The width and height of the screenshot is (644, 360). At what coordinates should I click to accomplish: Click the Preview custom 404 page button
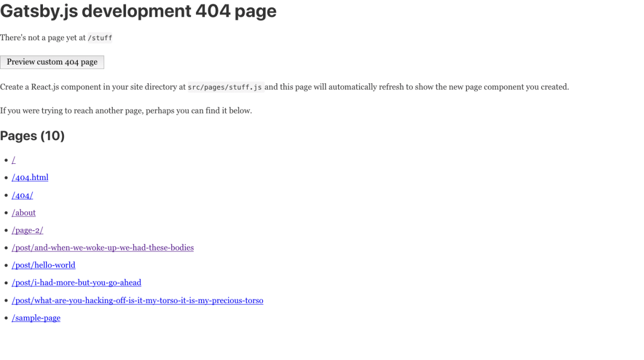52,62
